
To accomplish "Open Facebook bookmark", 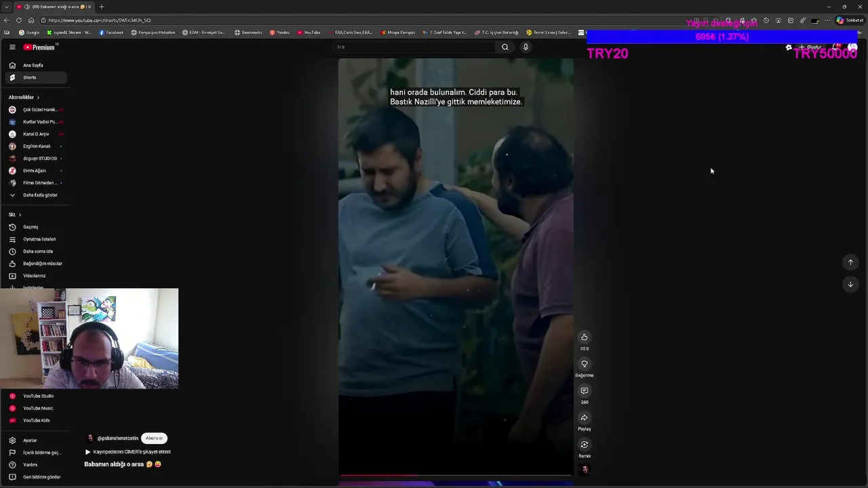I will [112, 33].
